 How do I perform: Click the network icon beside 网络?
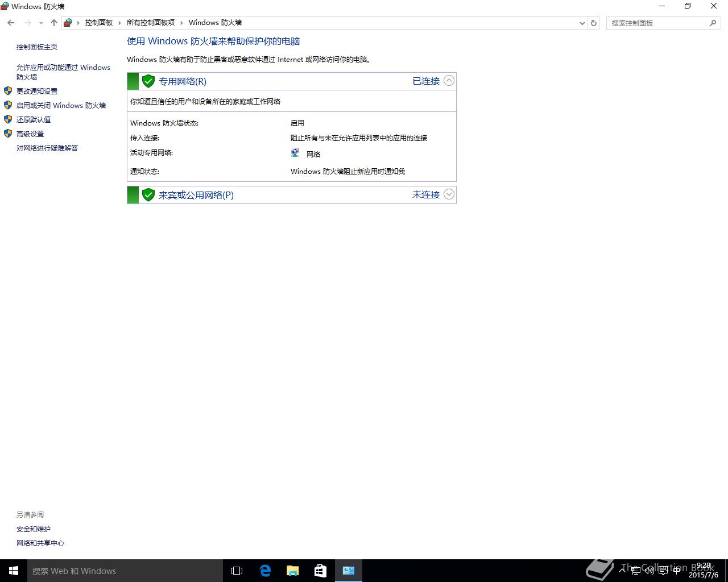click(295, 153)
